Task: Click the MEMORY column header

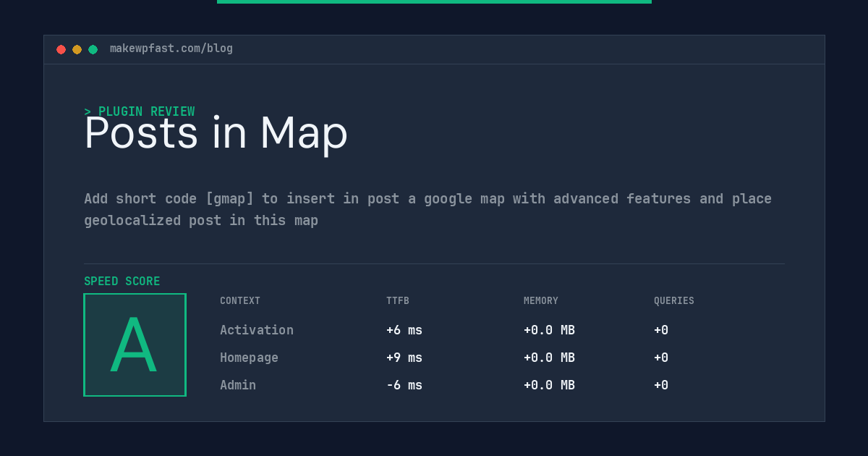Action: 541,300
